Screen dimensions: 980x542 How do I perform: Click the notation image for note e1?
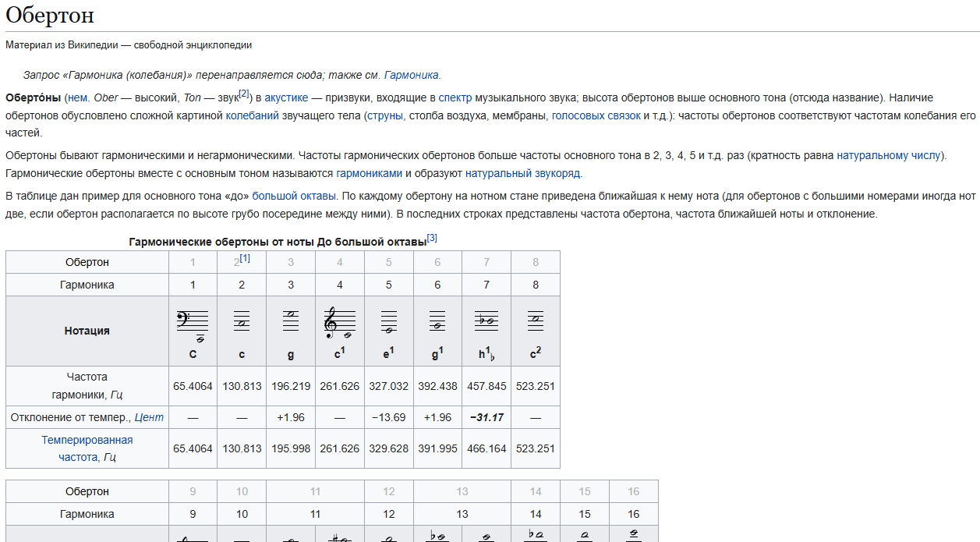click(388, 322)
